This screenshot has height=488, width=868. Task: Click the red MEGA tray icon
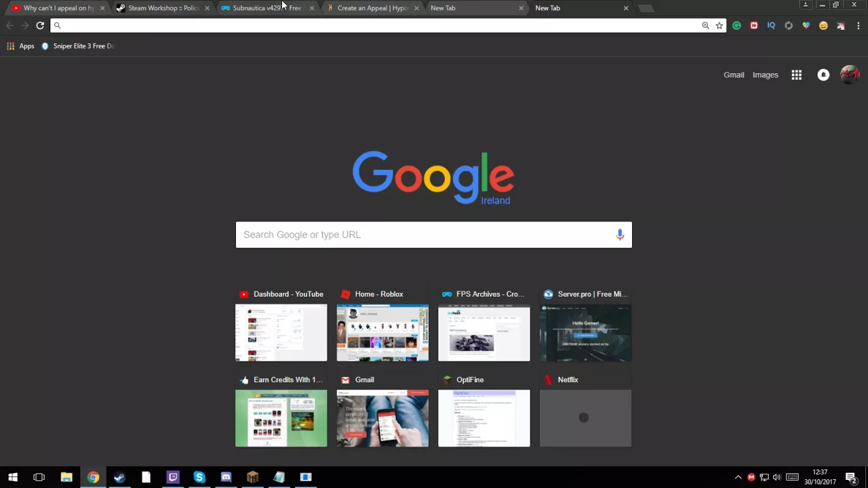751,477
